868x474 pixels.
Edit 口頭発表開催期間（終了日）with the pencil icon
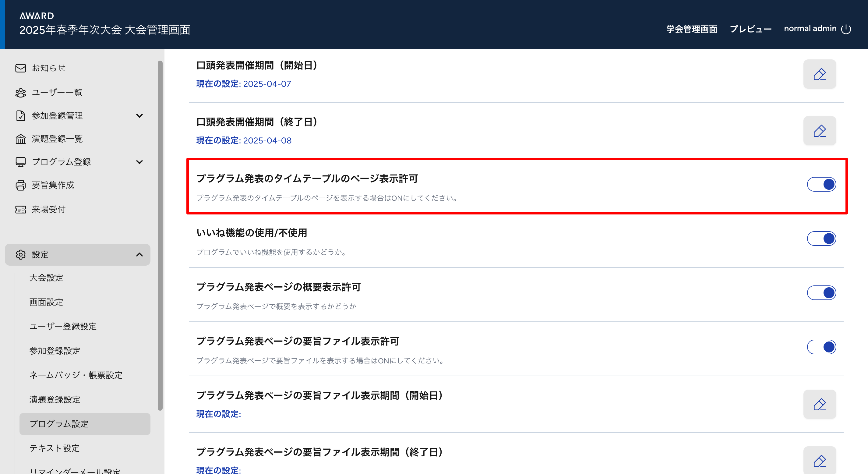click(819, 131)
